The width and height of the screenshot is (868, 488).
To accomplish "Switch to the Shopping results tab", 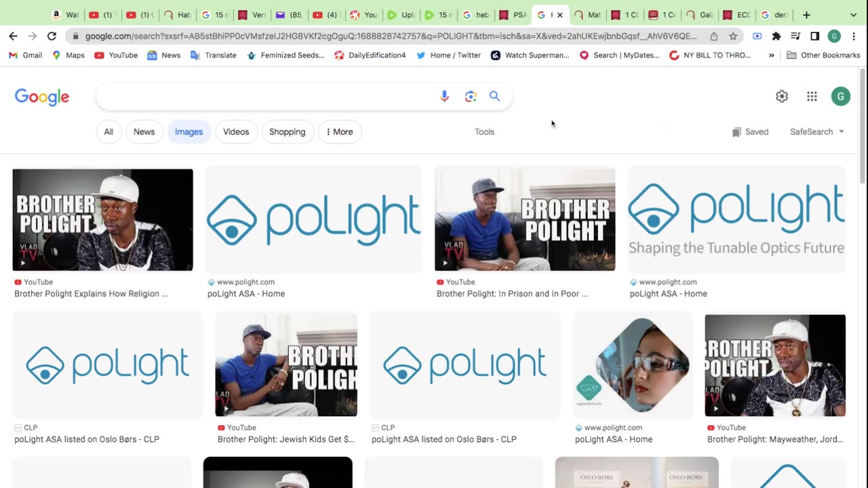I will [288, 131].
